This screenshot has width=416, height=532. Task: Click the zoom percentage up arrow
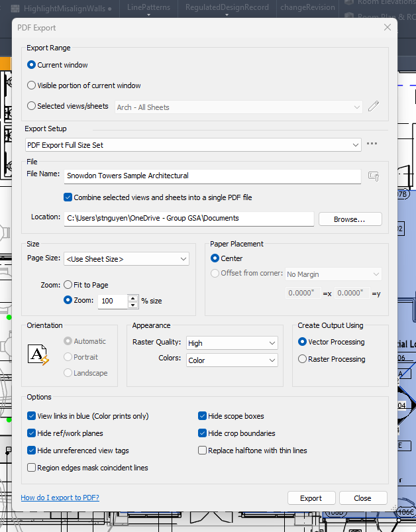133,298
